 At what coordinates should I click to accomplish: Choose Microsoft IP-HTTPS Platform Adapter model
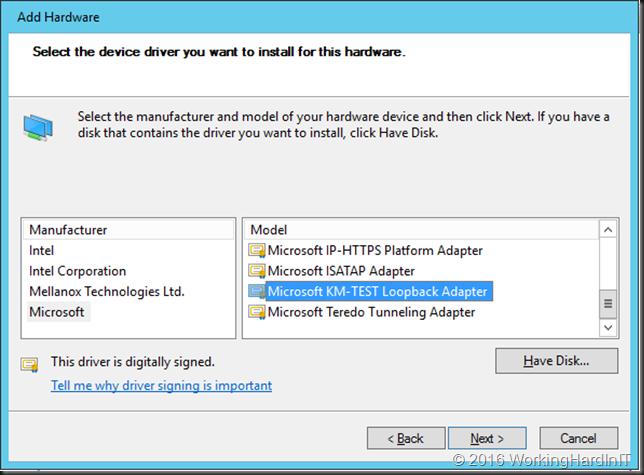[x=375, y=250]
